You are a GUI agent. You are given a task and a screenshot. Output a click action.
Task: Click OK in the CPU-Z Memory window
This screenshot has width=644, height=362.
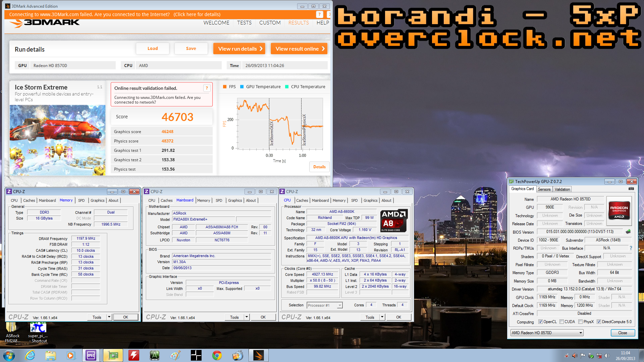[x=125, y=317]
